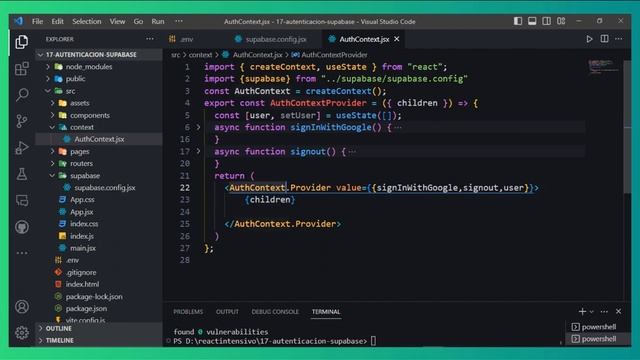Open the GitHub view icon
This screenshot has height=360, width=640.
(22, 227)
